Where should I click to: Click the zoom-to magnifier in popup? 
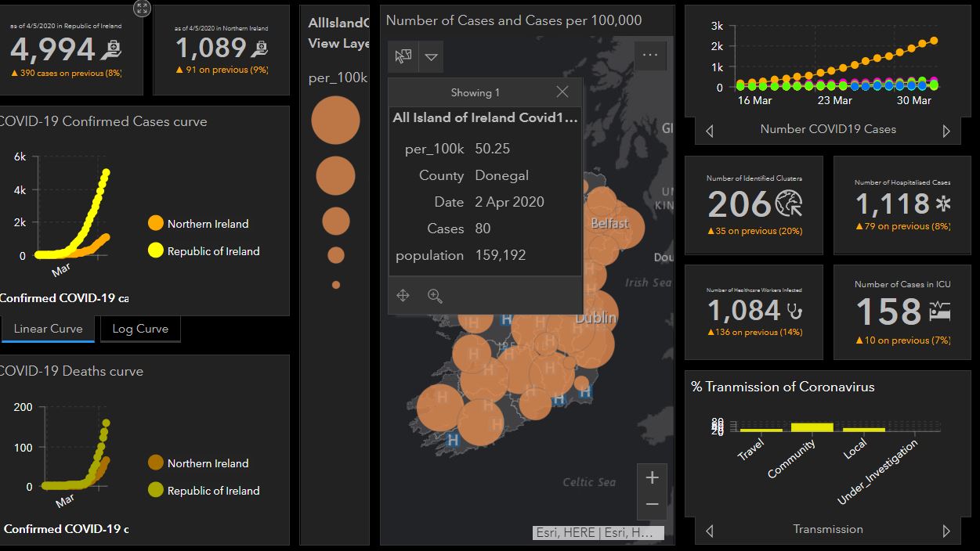pos(436,296)
